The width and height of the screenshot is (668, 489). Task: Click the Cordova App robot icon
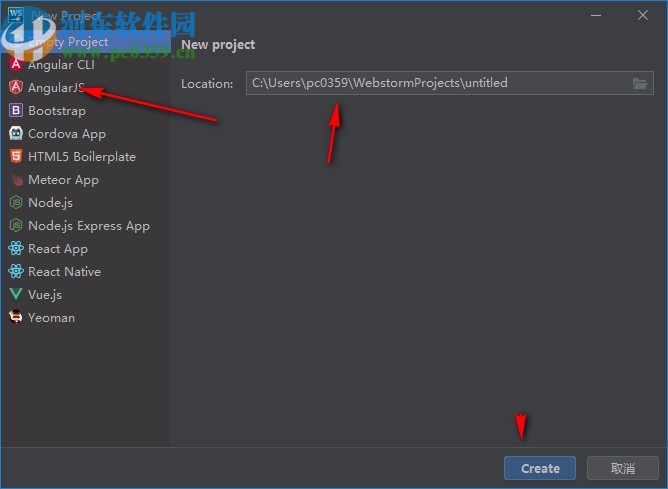pos(16,133)
